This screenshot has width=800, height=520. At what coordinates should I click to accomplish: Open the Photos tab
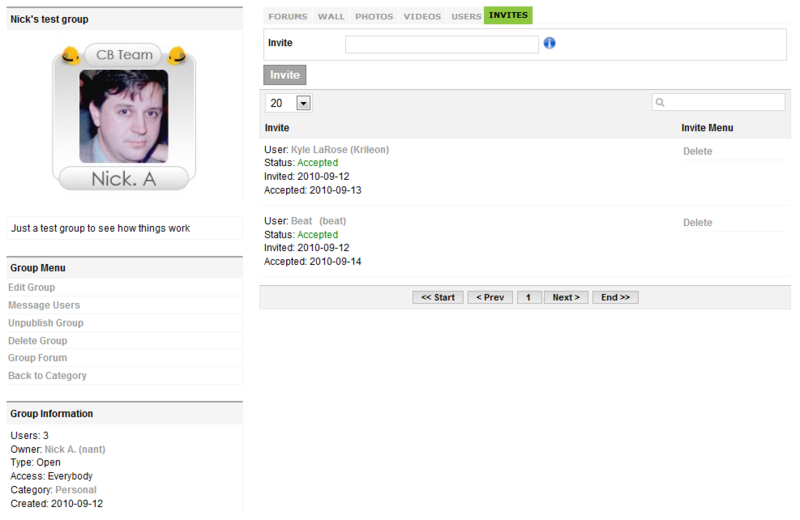[374, 16]
